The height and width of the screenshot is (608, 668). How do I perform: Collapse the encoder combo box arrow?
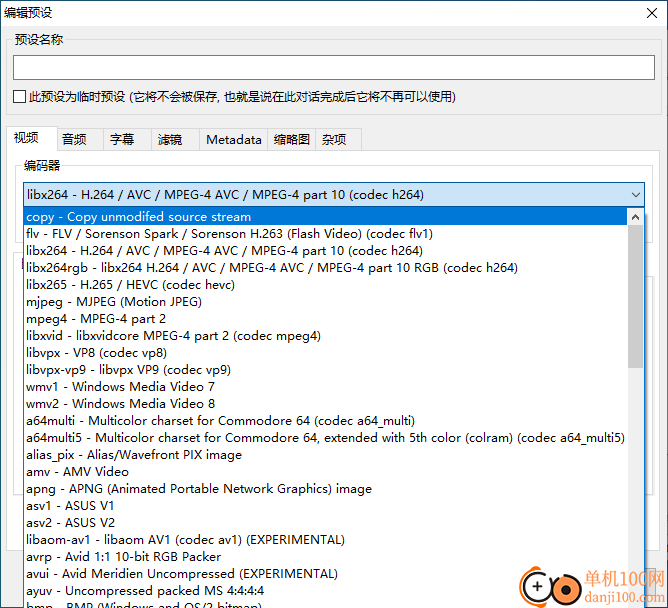pyautogui.click(x=636, y=195)
